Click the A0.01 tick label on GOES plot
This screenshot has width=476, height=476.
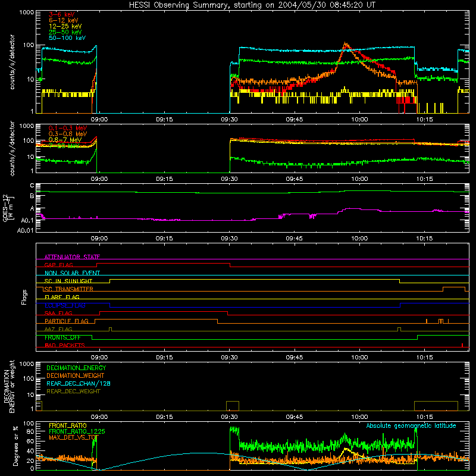[25, 230]
